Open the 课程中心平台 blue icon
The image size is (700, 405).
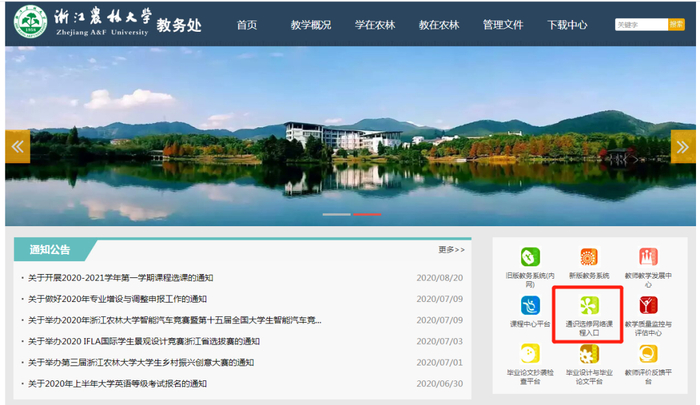click(x=530, y=305)
